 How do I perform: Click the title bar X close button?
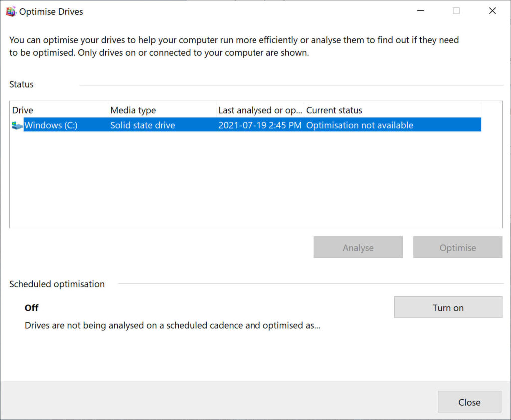coord(492,11)
